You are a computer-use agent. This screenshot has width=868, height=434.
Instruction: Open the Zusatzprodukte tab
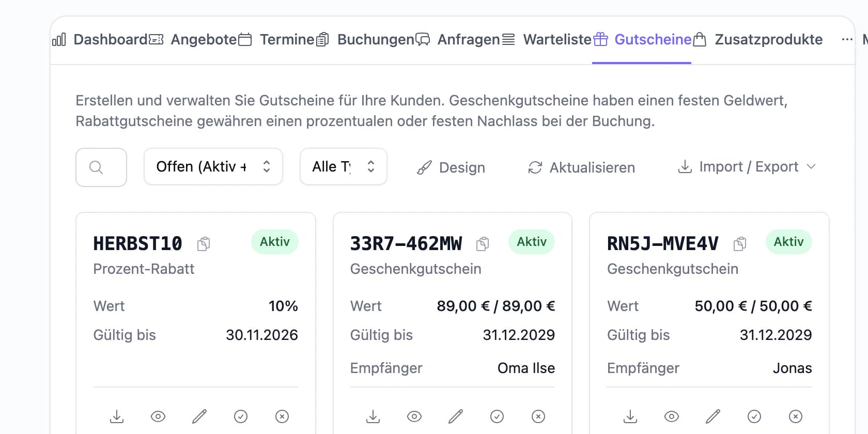[757, 39]
